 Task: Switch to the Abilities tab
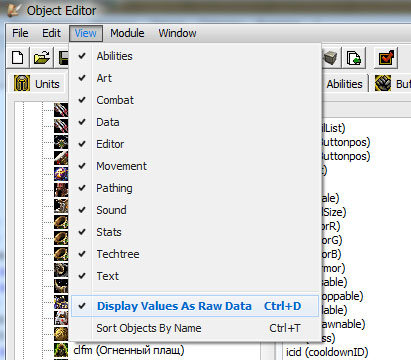click(344, 84)
